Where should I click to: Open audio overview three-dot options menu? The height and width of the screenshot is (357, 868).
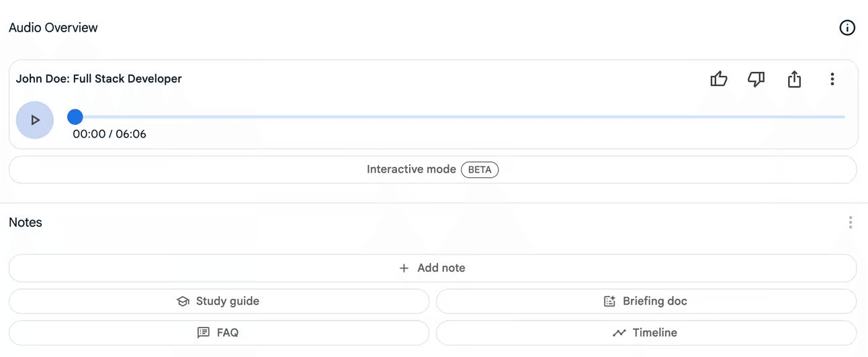pyautogui.click(x=832, y=79)
